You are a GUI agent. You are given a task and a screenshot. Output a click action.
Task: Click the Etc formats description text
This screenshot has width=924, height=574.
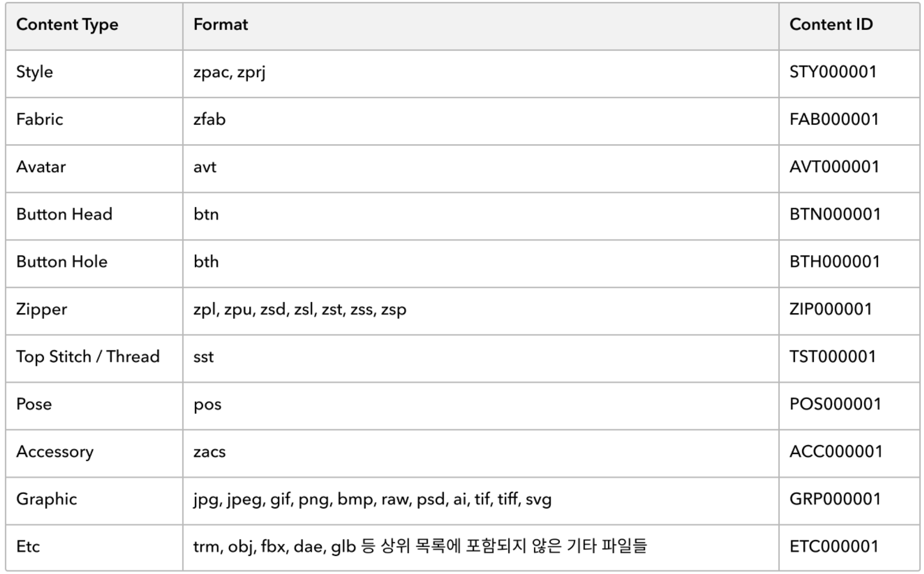click(x=420, y=547)
